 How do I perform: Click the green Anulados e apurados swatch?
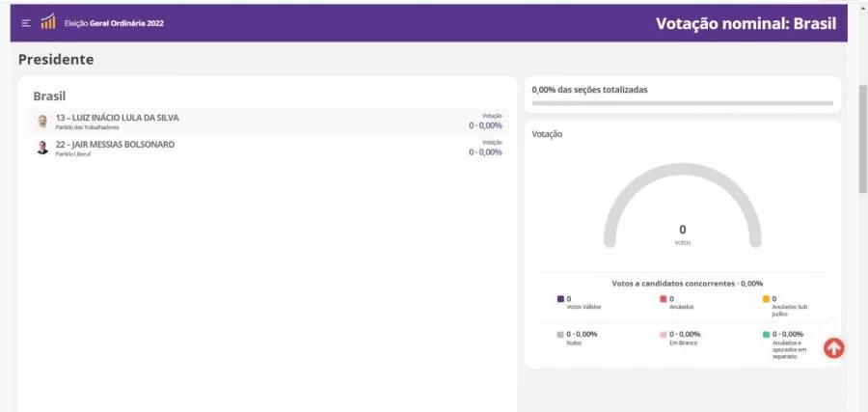click(x=766, y=334)
